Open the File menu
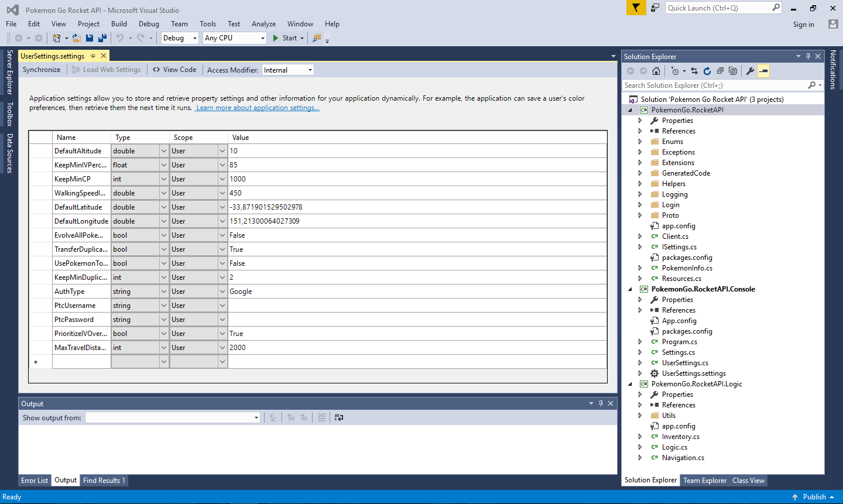This screenshot has height=504, width=843. coord(11,24)
